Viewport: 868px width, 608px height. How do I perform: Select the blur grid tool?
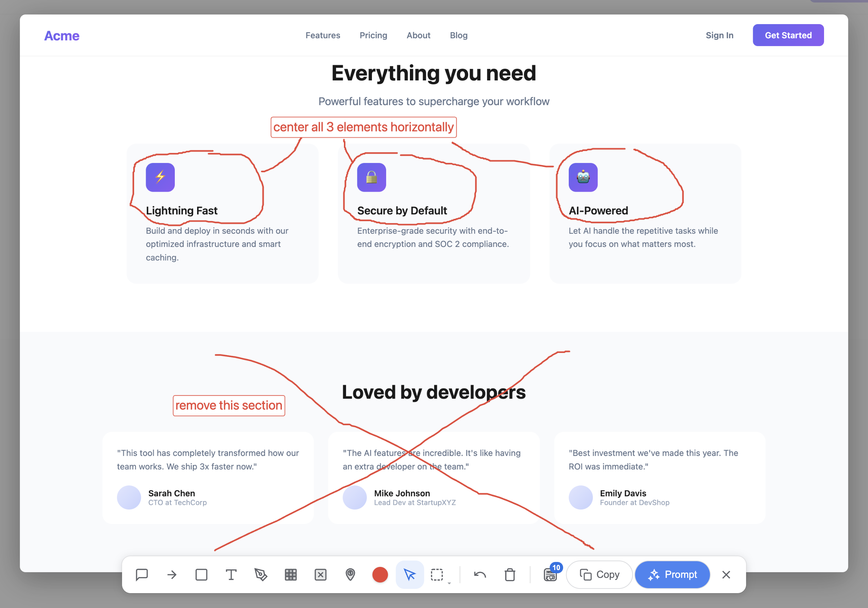coord(291,575)
